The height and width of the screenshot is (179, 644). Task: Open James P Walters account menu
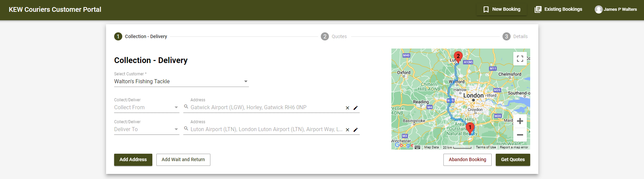coord(616,9)
